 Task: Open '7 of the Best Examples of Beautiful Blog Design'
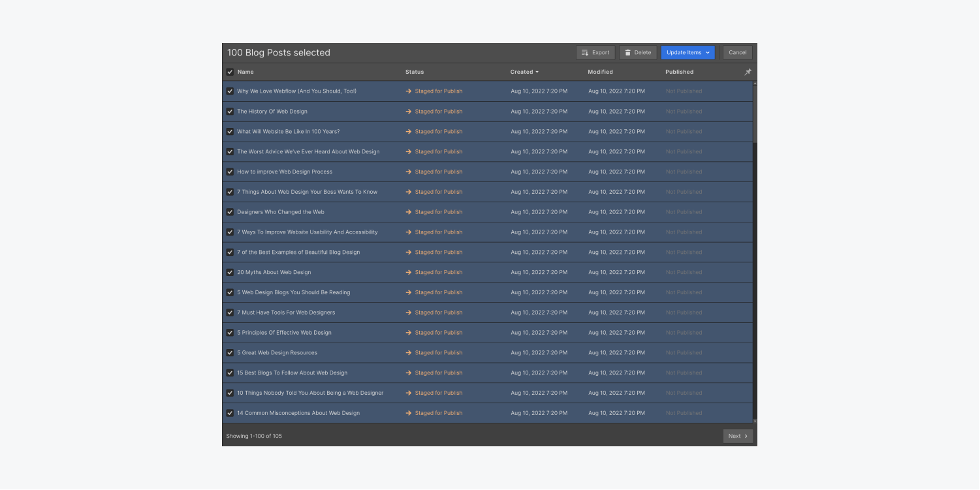pos(298,253)
